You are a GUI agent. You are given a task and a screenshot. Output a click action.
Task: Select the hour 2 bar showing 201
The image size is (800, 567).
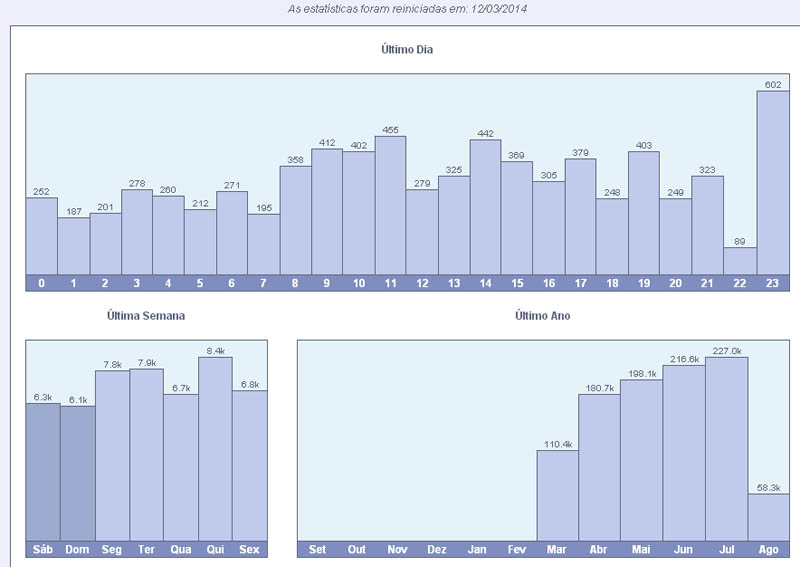(106, 244)
